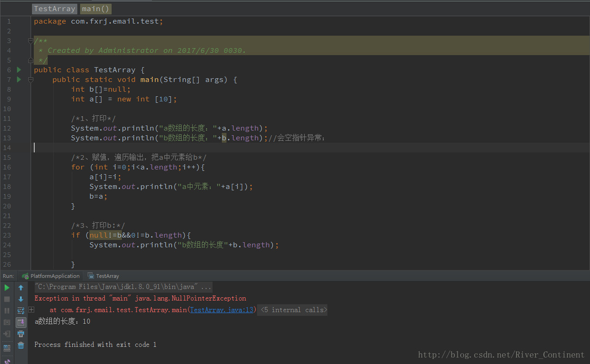Collapse the main method fold on line 7
Viewport: 590px width, 364px height.
pos(31,80)
